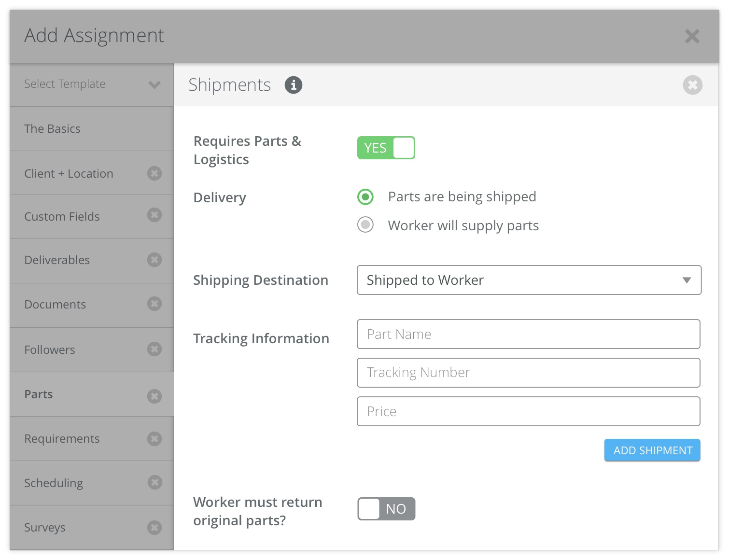Open the Shipping Destination dropdown
This screenshot has width=729, height=560.
(529, 280)
